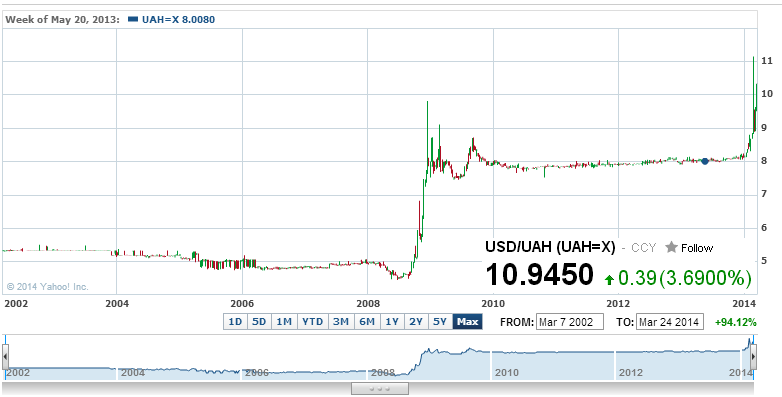782x397 pixels.
Task: Select the 1M range button
Action: click(284, 322)
